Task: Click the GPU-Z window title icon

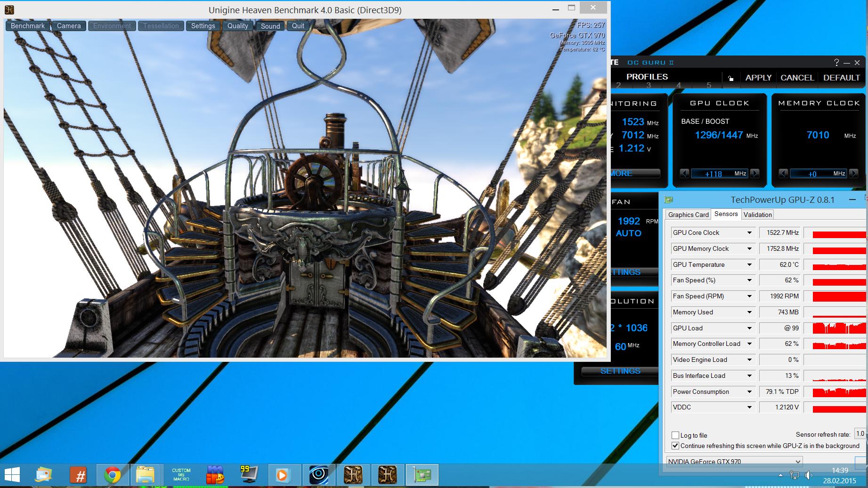Action: pos(668,200)
